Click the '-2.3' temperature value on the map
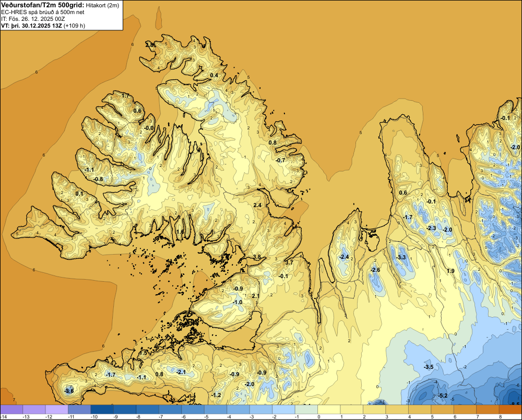Image resolution: width=522 pixels, height=420 pixels. (x=431, y=229)
